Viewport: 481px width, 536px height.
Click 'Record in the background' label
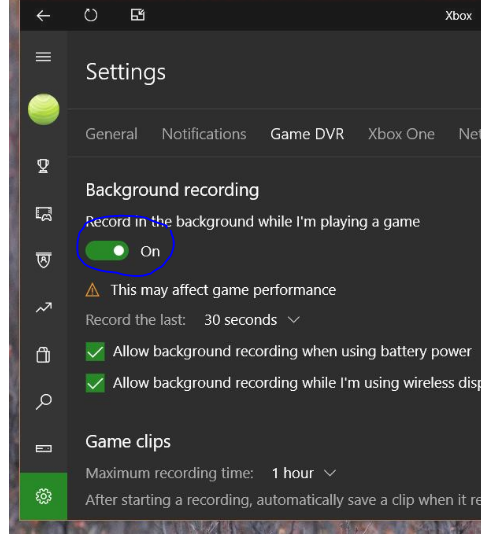point(253,222)
